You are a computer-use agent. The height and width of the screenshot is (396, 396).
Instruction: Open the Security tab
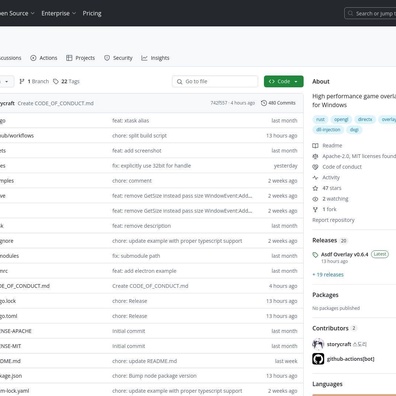(118, 58)
